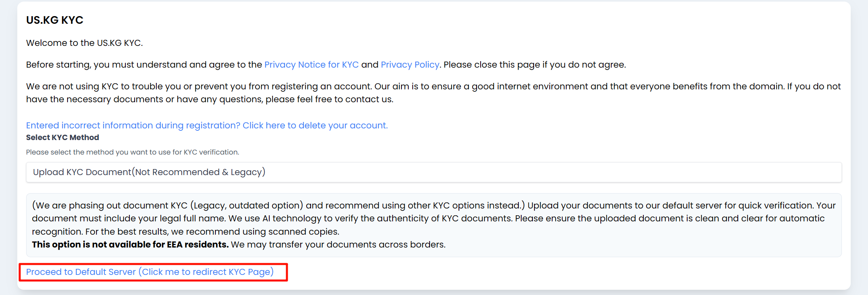
Task: Click "We may transfer your documents across borders" text
Action: [338, 245]
